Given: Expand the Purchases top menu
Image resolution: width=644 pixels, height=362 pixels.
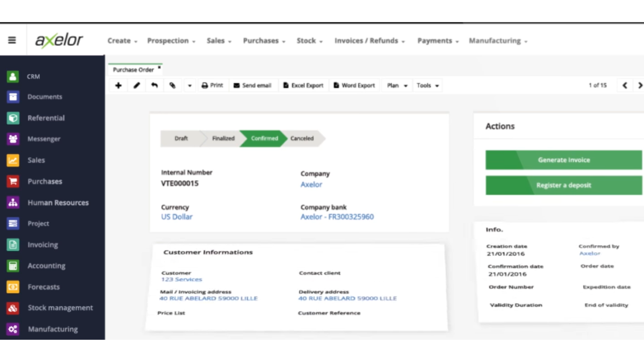Looking at the screenshot, I should point(264,41).
